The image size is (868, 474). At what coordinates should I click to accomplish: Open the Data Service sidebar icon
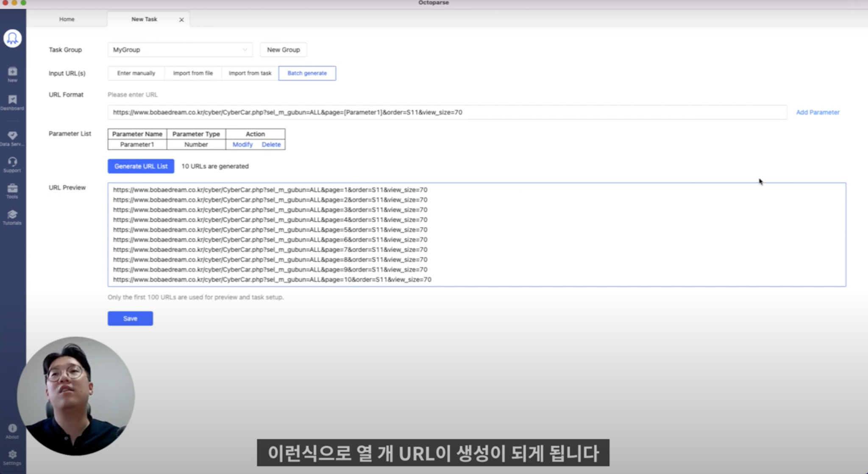(13, 139)
